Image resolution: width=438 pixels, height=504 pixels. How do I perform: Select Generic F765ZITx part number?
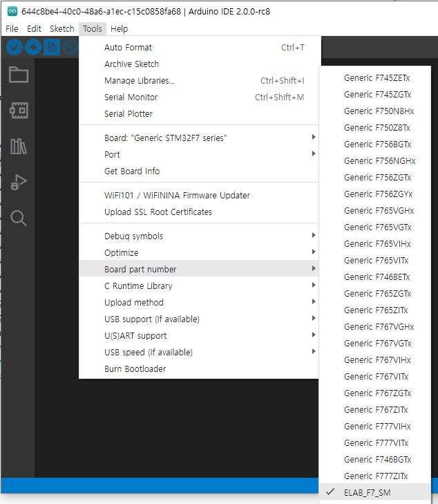374,310
